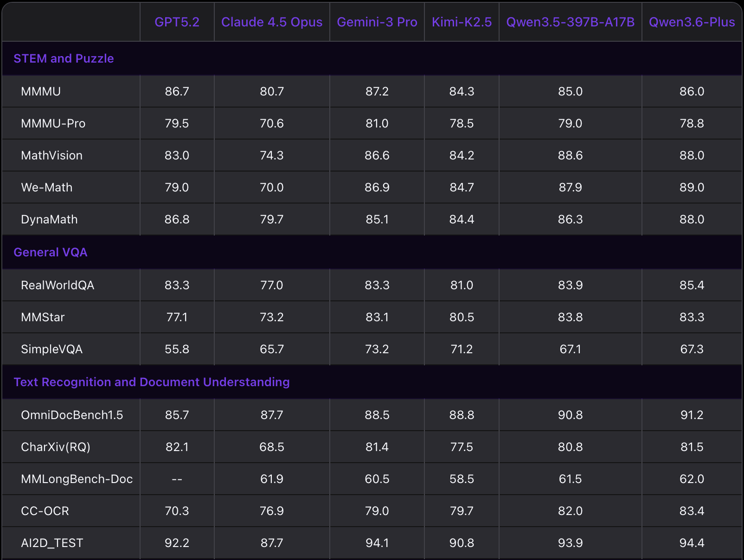
Task: Select the GPT5.2 column header
Action: tap(177, 22)
